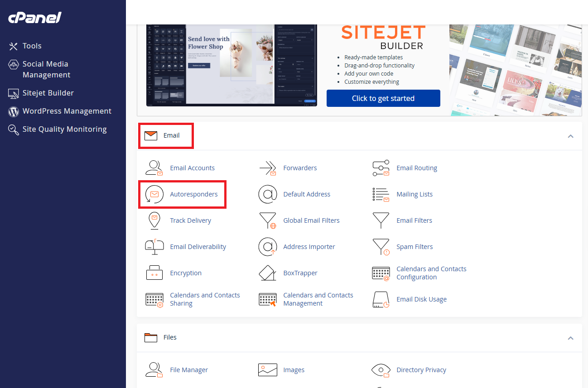Click the Email Accounts icon

point(154,168)
